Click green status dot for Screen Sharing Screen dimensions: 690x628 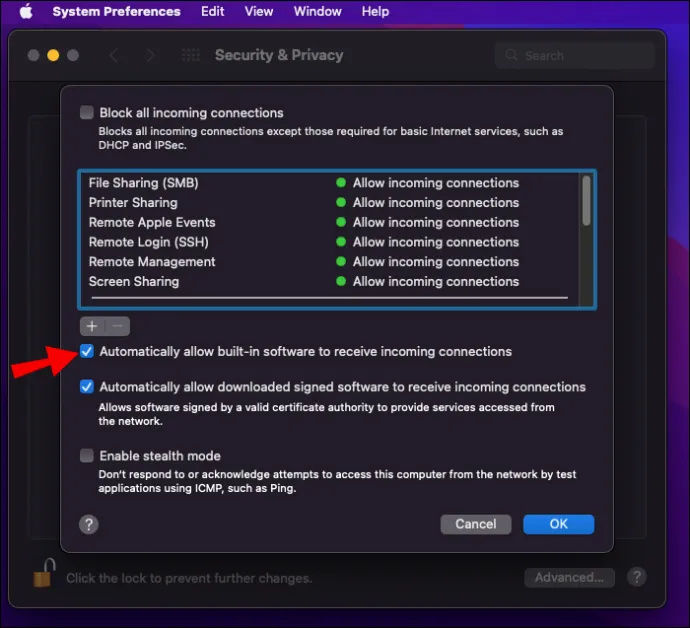pos(341,282)
